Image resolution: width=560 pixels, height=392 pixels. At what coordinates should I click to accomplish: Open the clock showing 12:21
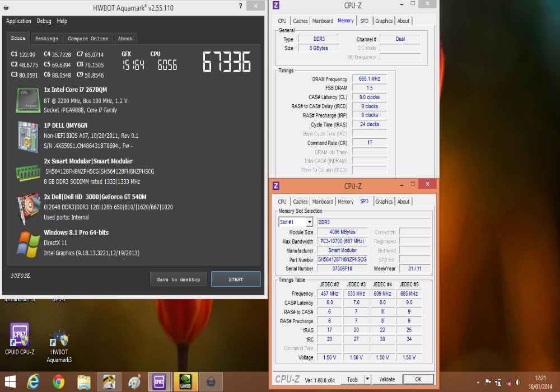click(x=540, y=382)
